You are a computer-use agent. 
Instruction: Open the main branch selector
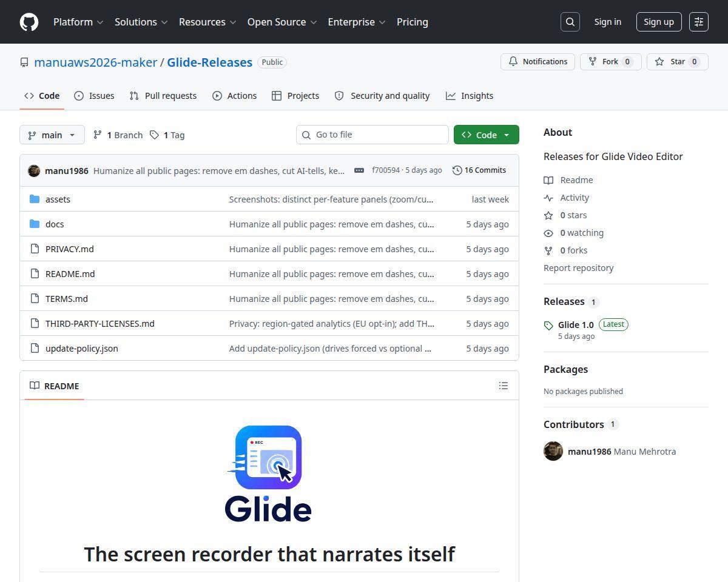[52, 135]
